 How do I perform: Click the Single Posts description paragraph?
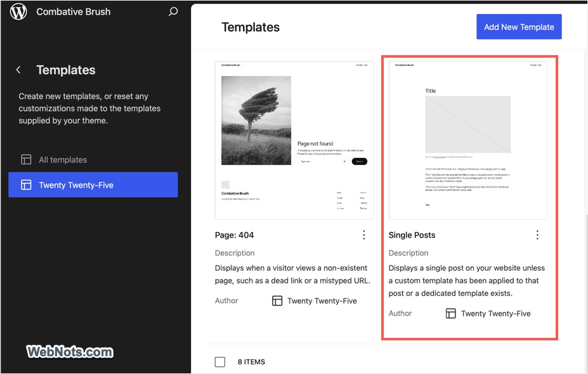point(467,281)
